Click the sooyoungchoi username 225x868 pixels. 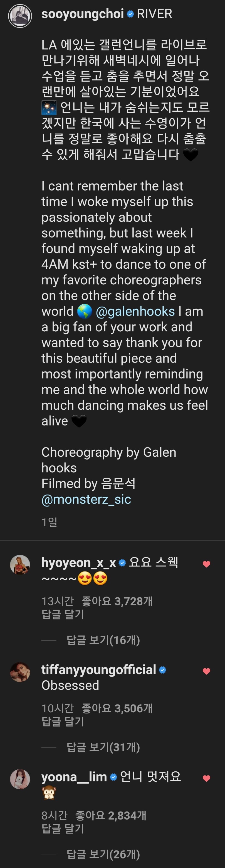(82, 14)
